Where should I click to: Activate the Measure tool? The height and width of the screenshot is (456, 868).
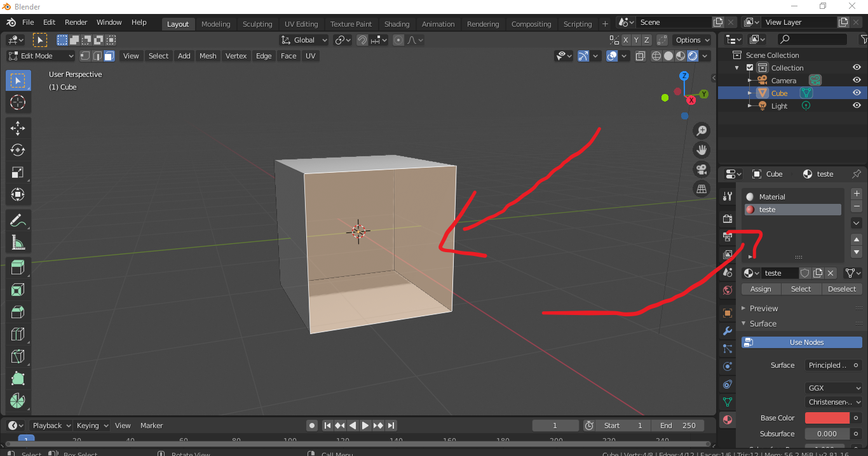tap(18, 242)
